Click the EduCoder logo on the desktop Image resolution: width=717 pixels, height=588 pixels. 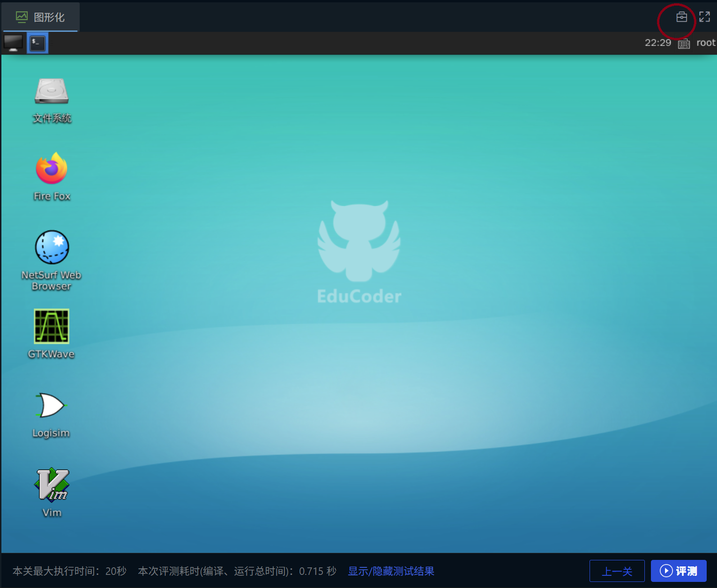tap(359, 253)
